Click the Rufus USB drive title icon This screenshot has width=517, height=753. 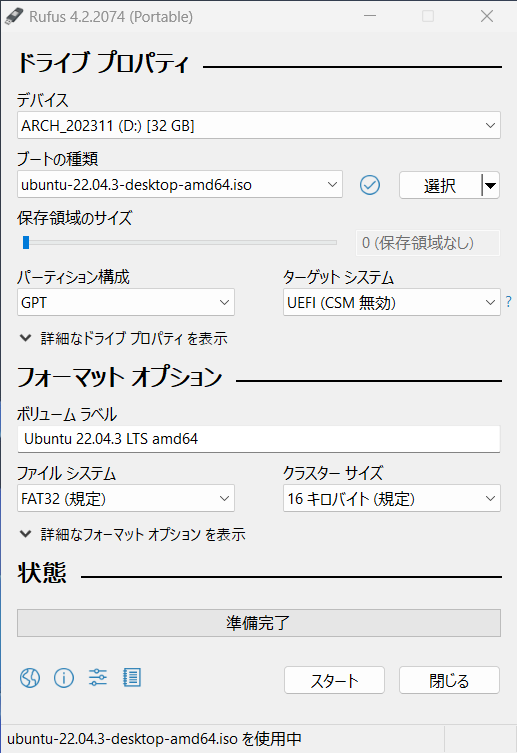point(13,16)
